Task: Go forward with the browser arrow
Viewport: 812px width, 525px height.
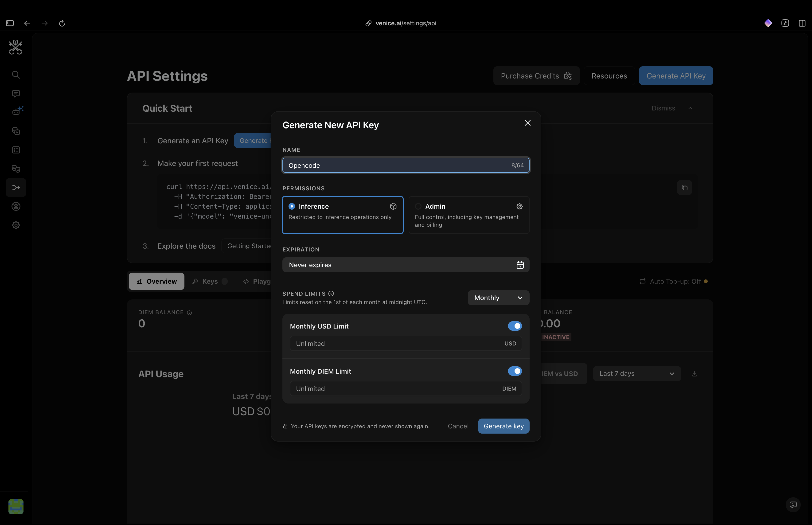Action: tap(45, 23)
